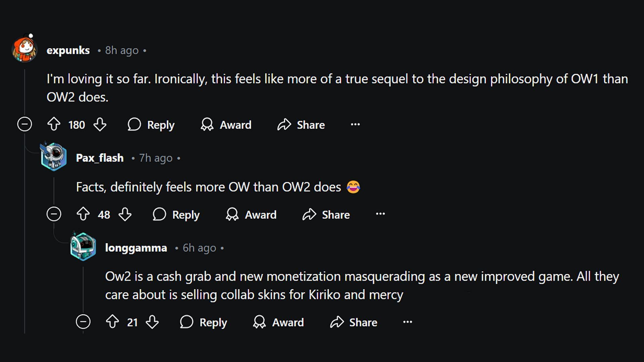Expand options menu on expunks comment

[355, 124]
